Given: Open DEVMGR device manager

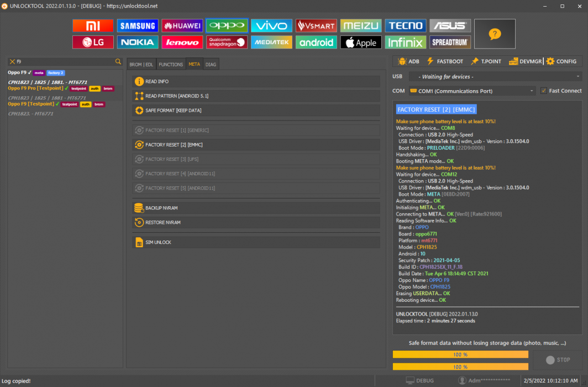Looking at the screenshot, I should click(x=525, y=61).
